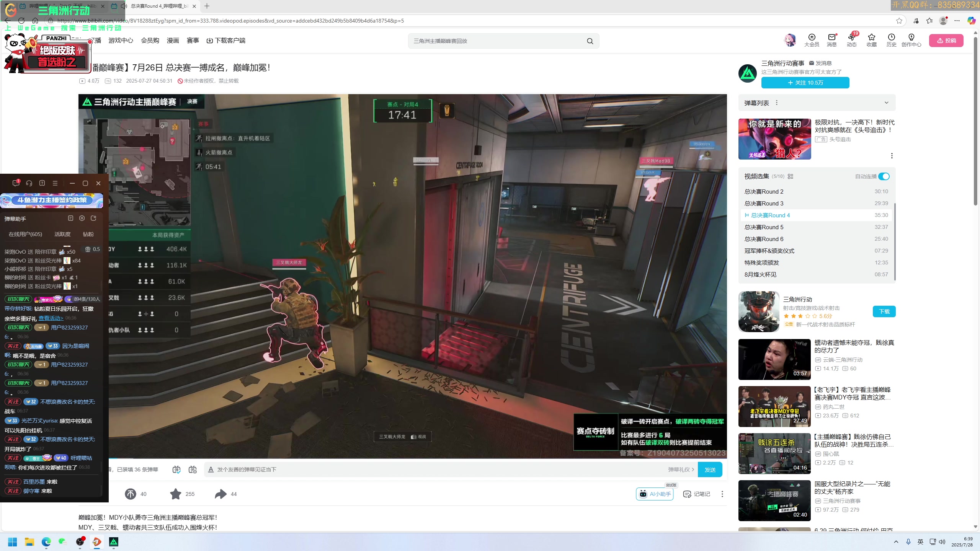The height and width of the screenshot is (551, 980).
Task: Open File Explorer from the taskbar
Action: [x=29, y=542]
